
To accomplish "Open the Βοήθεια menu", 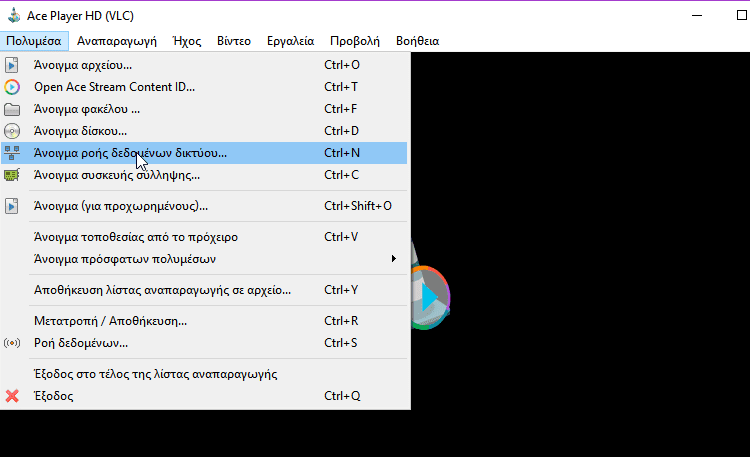I will coord(417,41).
